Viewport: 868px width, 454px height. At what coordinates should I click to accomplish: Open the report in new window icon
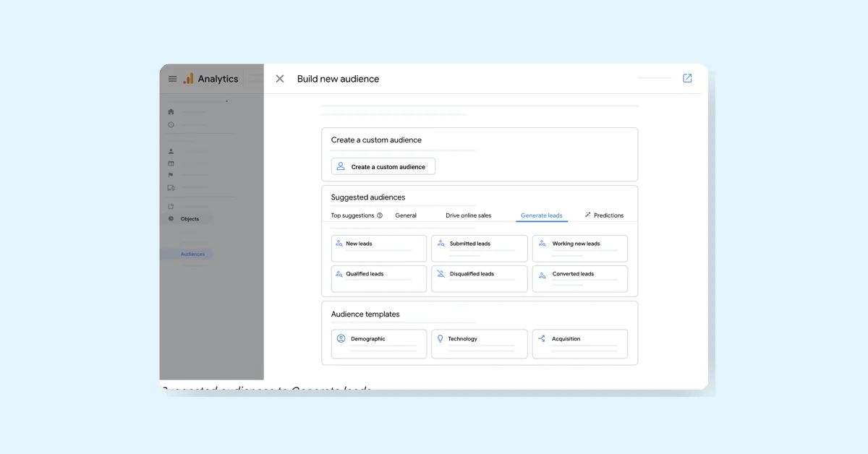[687, 78]
